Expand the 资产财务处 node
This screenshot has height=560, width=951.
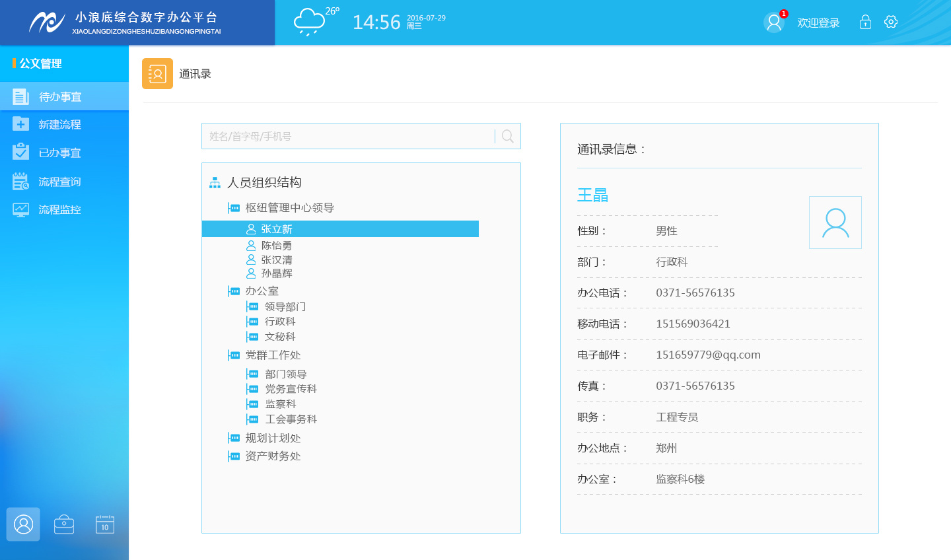(234, 456)
